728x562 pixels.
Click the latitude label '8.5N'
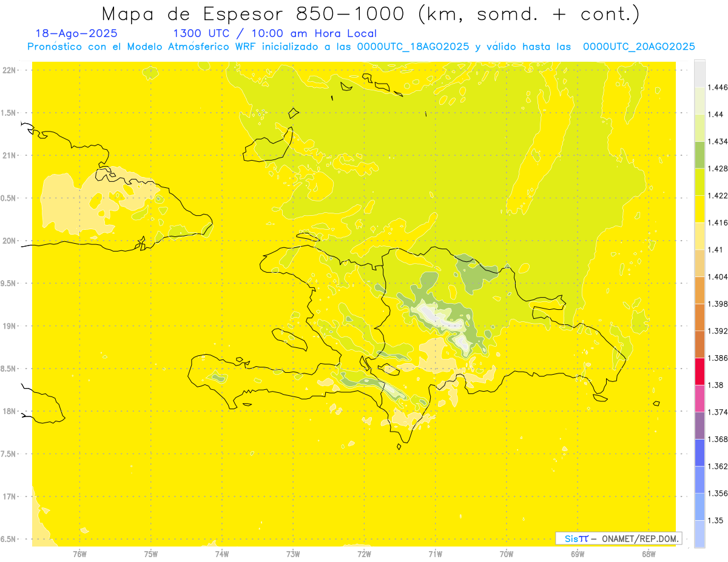8,369
